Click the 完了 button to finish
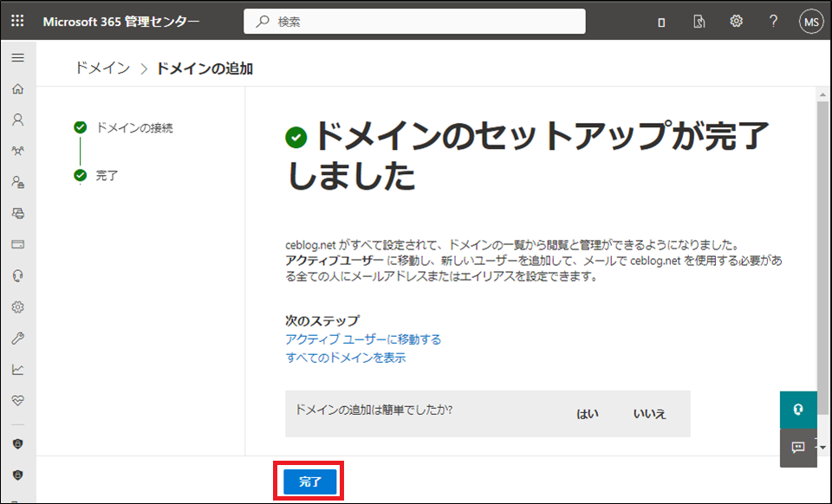 (310, 481)
